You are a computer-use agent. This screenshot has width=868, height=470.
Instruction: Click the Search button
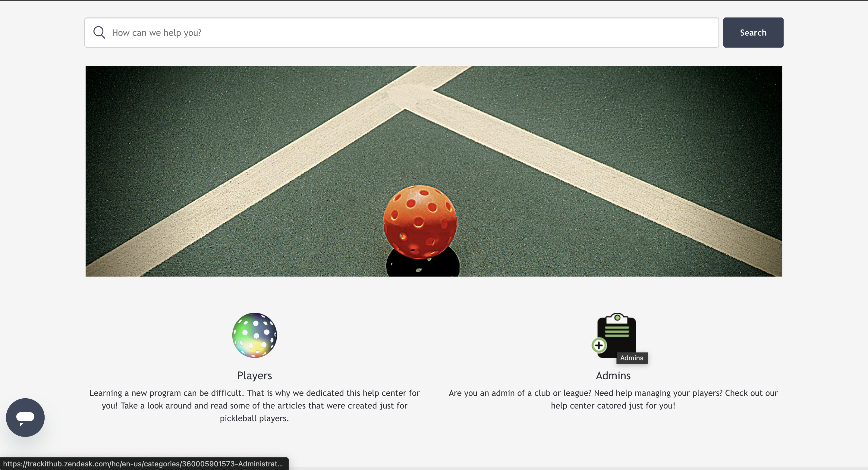pyautogui.click(x=753, y=32)
